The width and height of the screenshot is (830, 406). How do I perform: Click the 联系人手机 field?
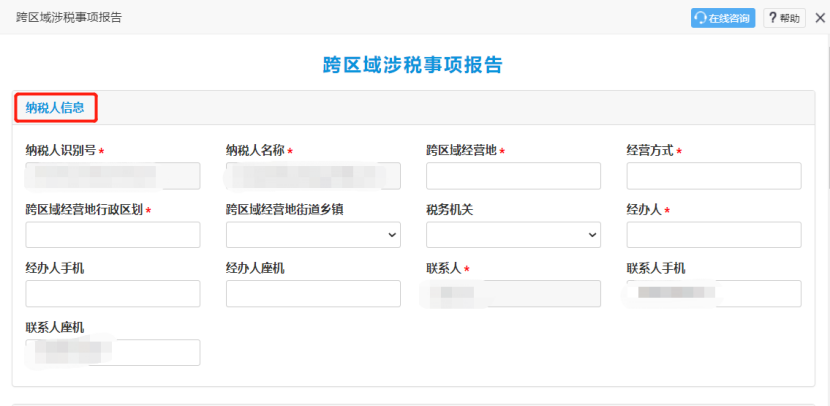(x=714, y=294)
